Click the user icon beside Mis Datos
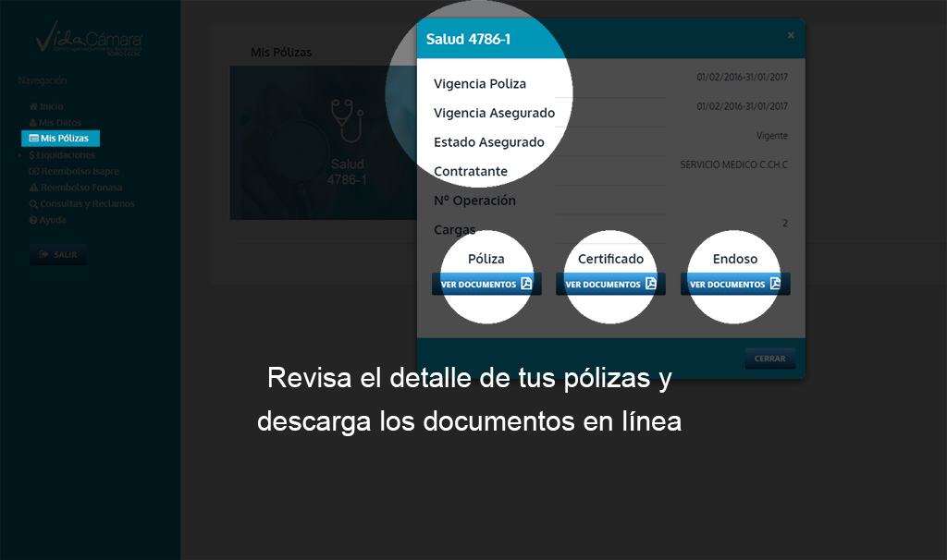 (33, 123)
